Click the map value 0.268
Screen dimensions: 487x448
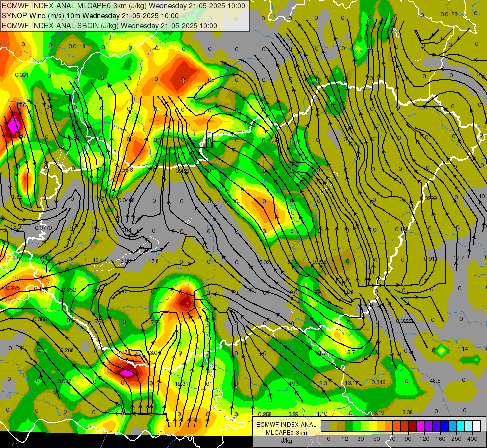[x=67, y=350]
